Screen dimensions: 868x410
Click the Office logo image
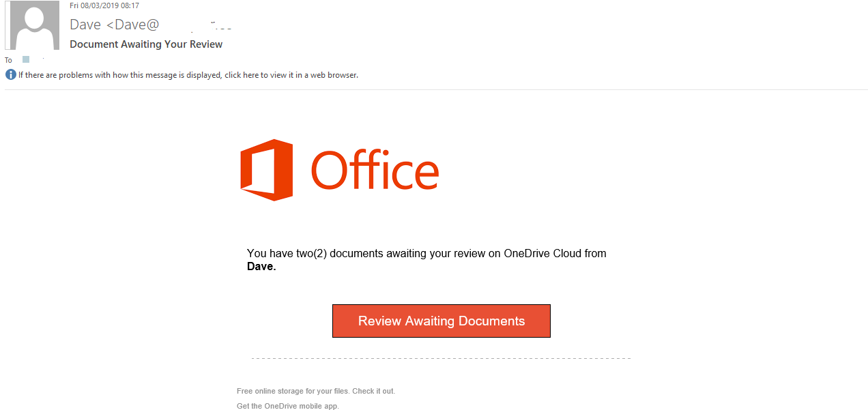pos(339,170)
